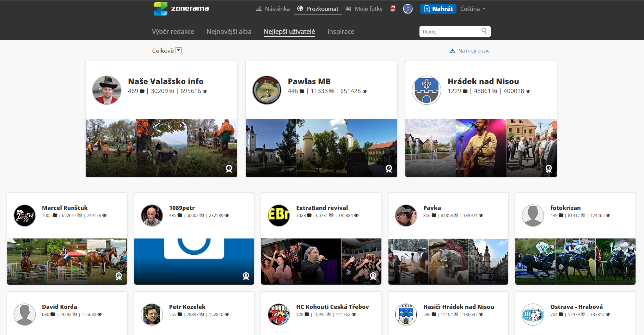Click the Zonerama logo
Screen dimensions: 644x335
pos(181,8)
